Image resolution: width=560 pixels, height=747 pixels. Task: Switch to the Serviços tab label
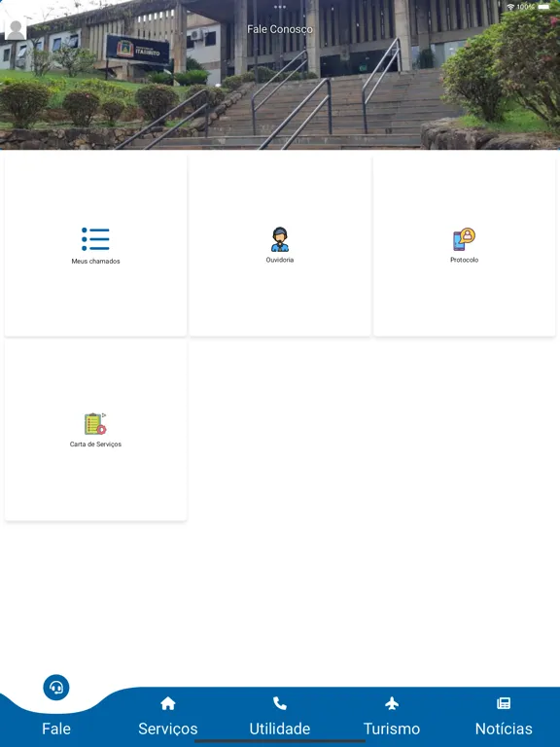pos(167,729)
